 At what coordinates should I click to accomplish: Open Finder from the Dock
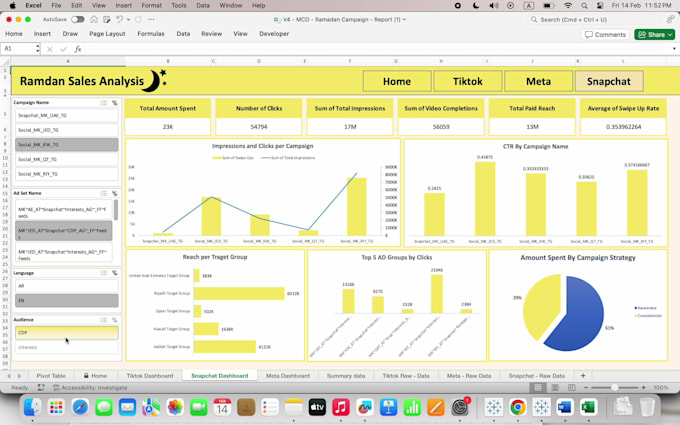pyautogui.click(x=32, y=407)
